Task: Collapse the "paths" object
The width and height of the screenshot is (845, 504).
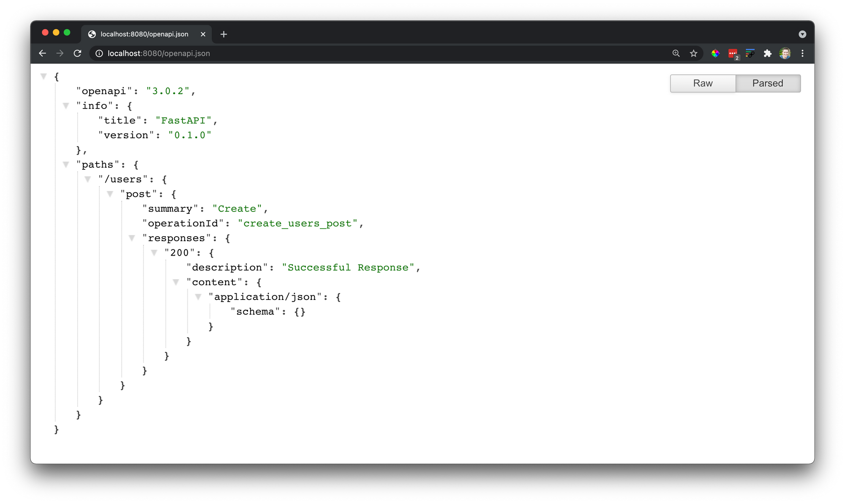Action: pyautogui.click(x=66, y=164)
